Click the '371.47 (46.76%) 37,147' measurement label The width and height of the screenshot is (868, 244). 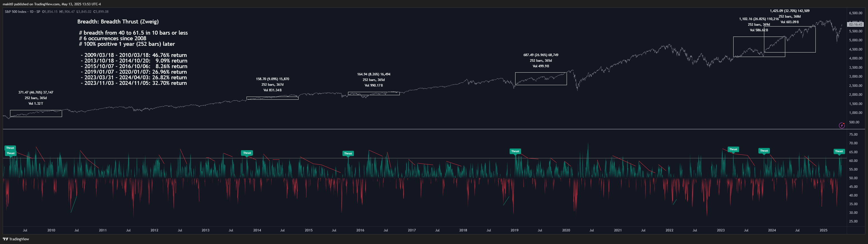36,92
